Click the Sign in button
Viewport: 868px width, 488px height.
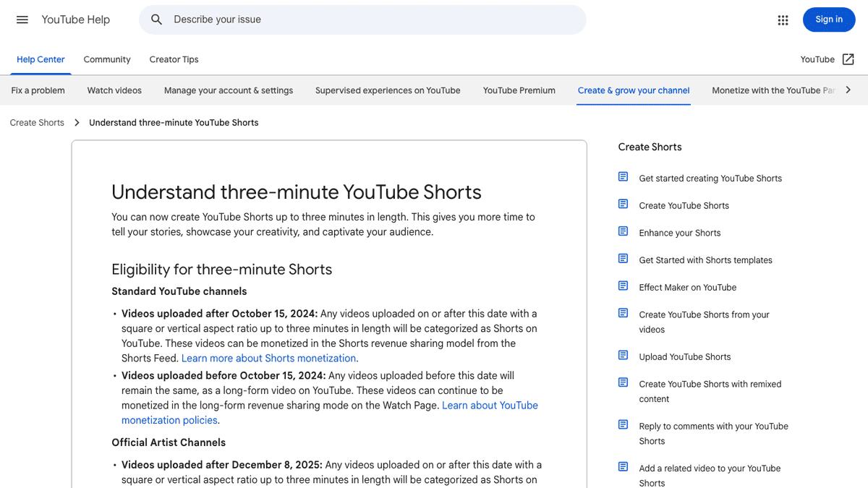(829, 20)
